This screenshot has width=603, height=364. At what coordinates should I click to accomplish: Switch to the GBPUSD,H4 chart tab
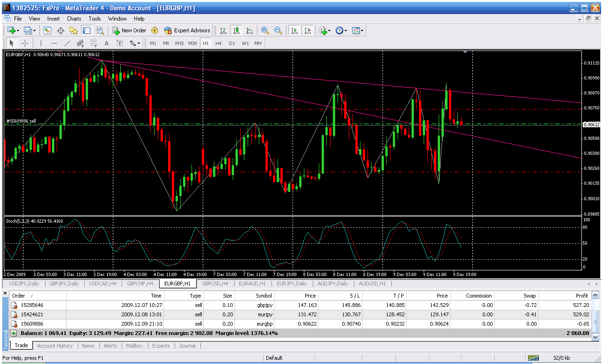click(215, 284)
